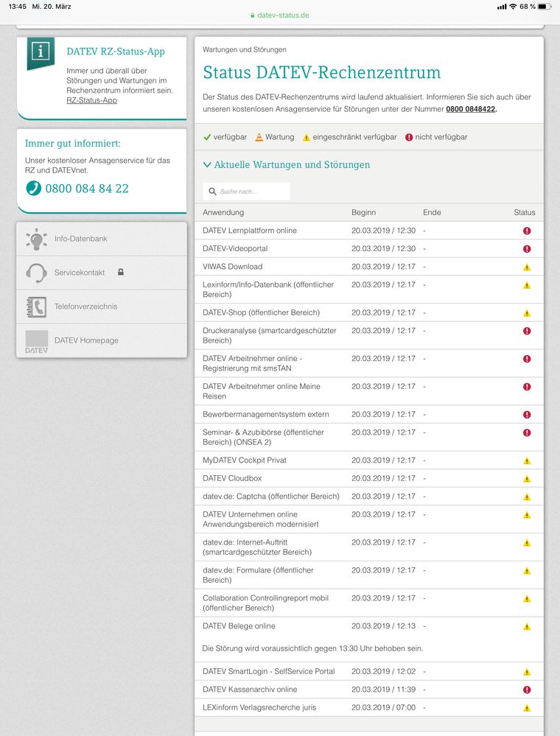The height and width of the screenshot is (736, 560).
Task: Click the error icon for Seminar- & Azubibörse row
Action: (527, 432)
